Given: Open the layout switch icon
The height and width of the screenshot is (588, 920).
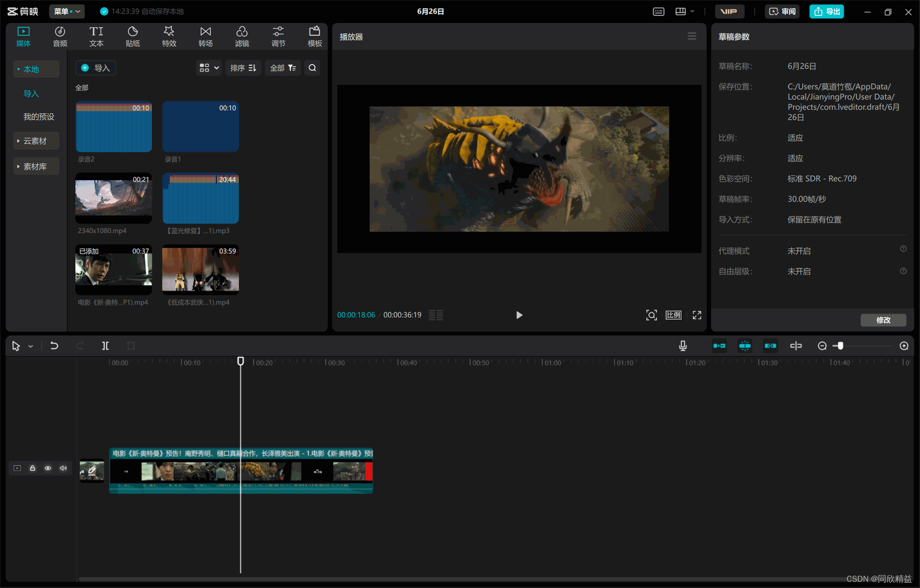Looking at the screenshot, I should point(680,12).
